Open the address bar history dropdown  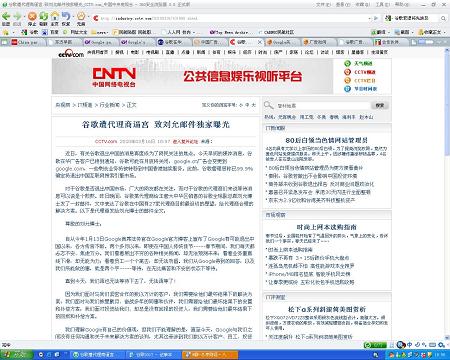click(x=370, y=18)
